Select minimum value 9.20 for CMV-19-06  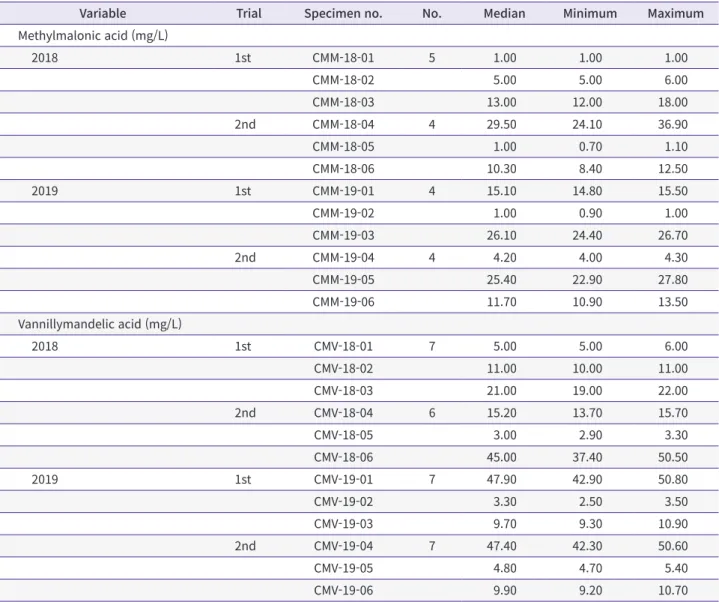point(590,590)
